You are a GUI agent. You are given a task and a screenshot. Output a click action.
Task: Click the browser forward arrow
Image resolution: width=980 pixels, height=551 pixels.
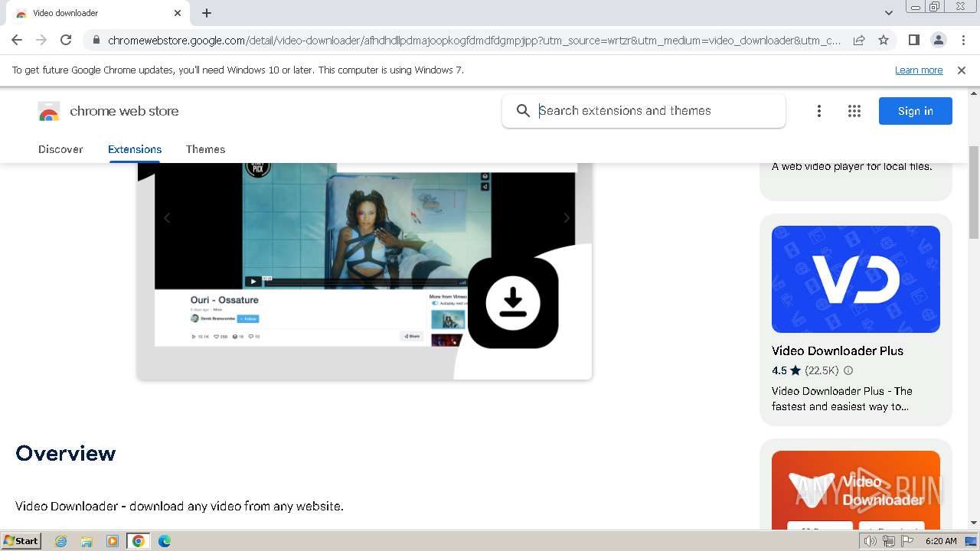41,40
